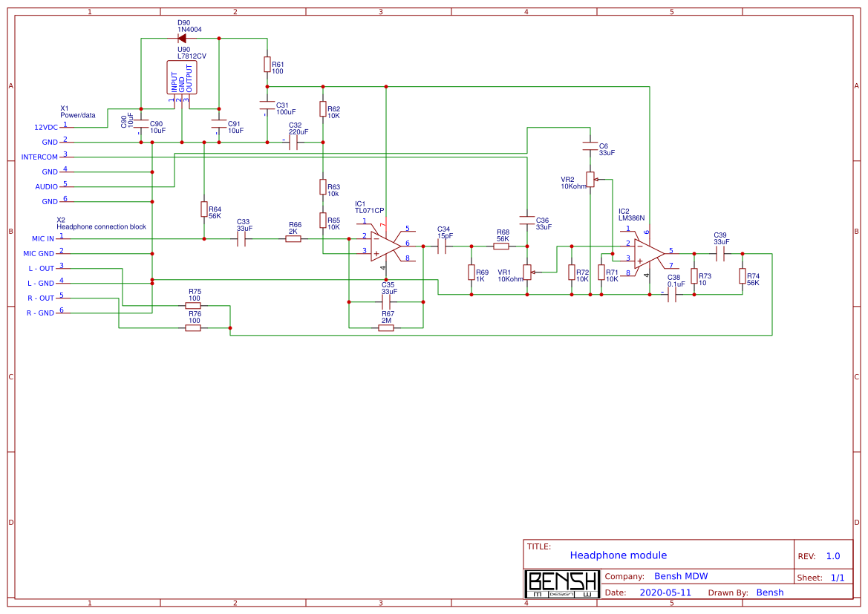Select the C39 33uF output capacitor
The height and width of the screenshot is (614, 868).
click(719, 254)
